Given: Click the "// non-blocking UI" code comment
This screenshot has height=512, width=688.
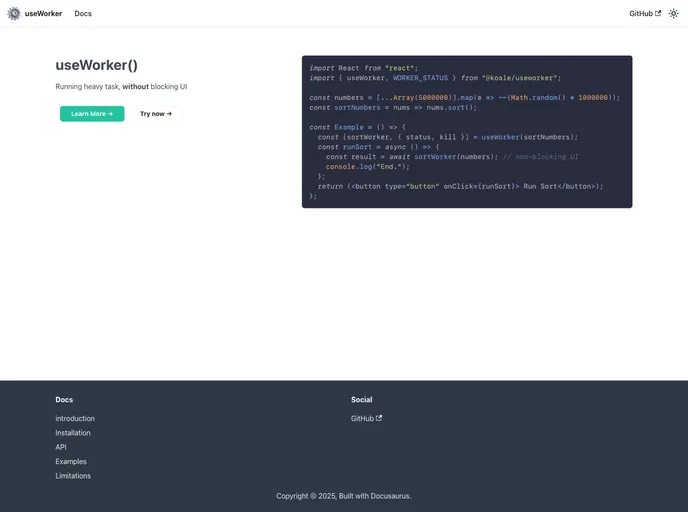Looking at the screenshot, I should pyautogui.click(x=541, y=157).
